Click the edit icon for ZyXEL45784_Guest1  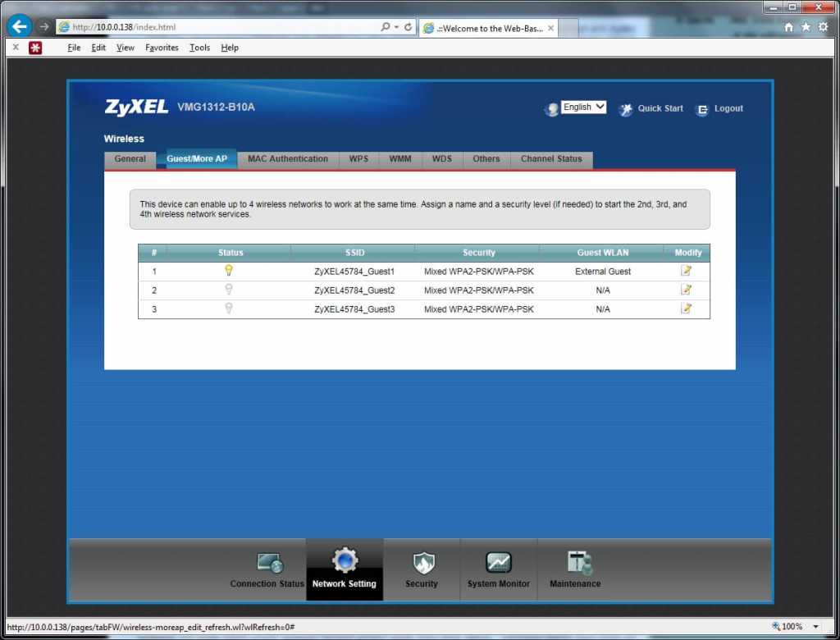pos(686,271)
